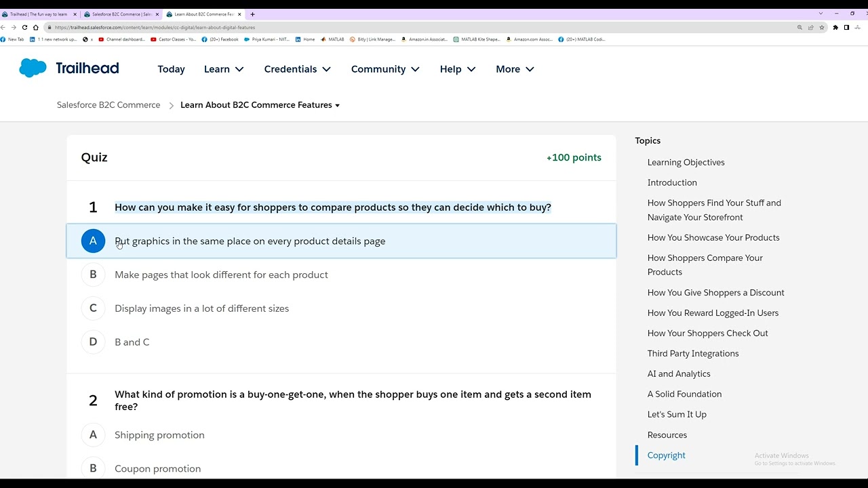The image size is (868, 488).
Task: Go to 'How Shoppers Find Your Stuff' topic
Action: (714, 210)
